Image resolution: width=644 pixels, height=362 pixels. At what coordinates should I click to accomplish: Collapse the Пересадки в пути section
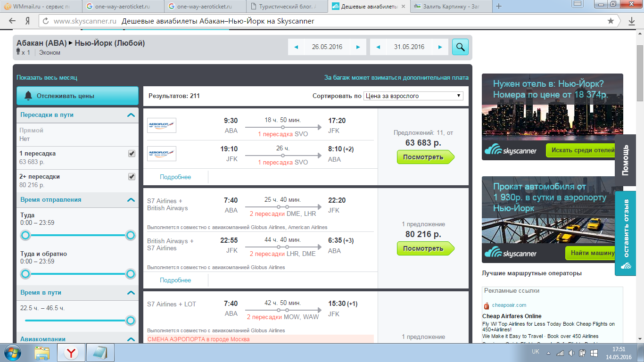coord(131,115)
